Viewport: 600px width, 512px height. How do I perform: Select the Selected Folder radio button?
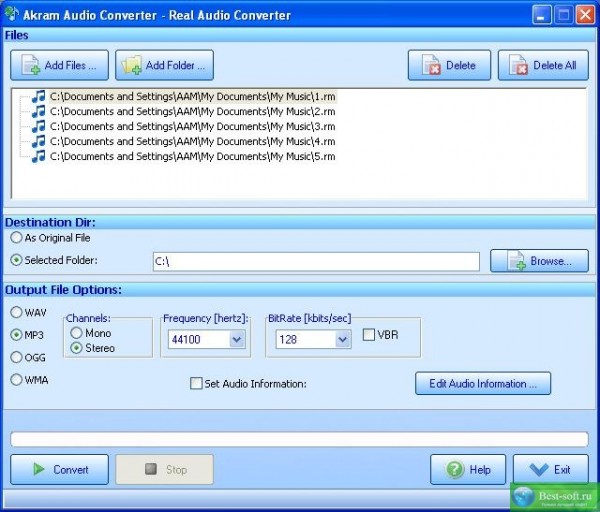click(x=16, y=260)
